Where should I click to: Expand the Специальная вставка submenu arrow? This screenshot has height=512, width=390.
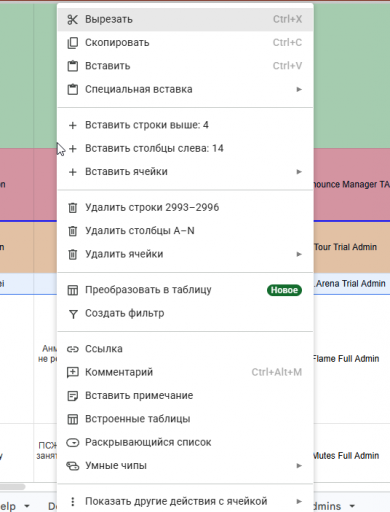point(299,89)
